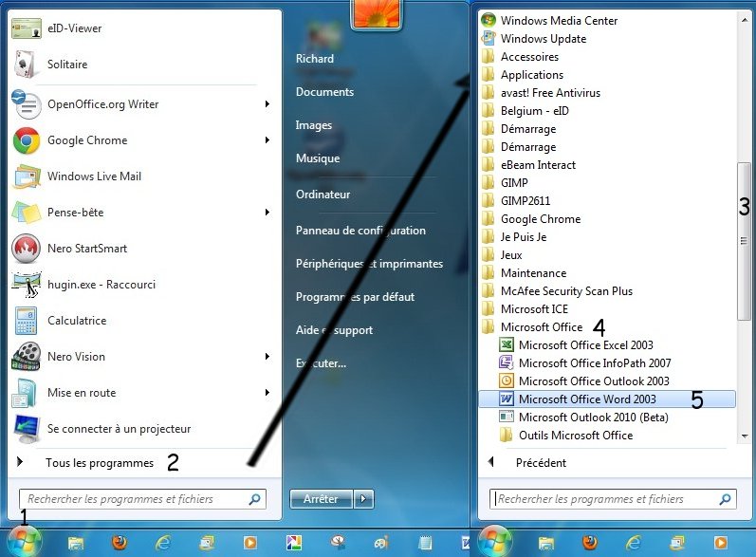
Task: Expand the Microsoft ICE folder
Action: (x=526, y=309)
